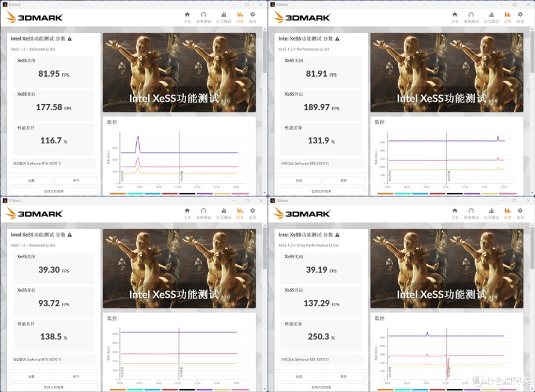Click Save (保存) in the Ultra Performance window

point(344,376)
